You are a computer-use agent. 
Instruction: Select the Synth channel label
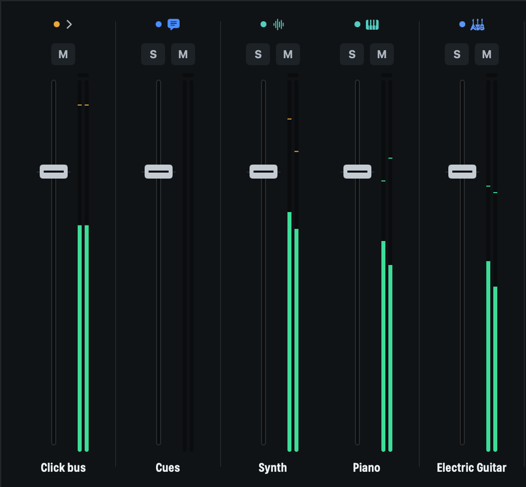tap(273, 468)
